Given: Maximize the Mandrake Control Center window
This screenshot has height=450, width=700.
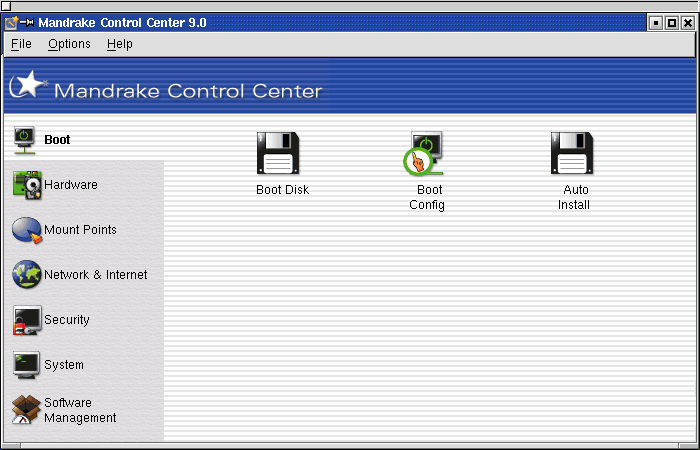Looking at the screenshot, I should (672, 23).
